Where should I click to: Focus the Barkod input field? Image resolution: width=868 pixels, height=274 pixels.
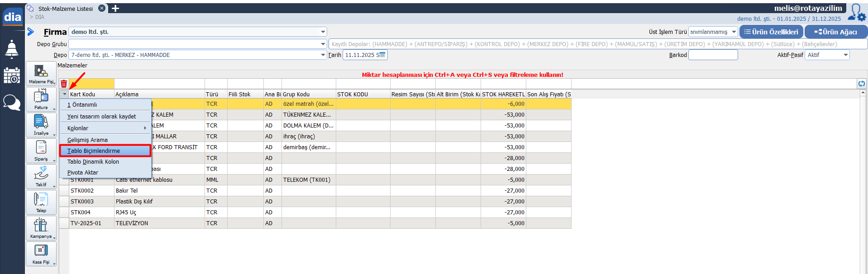click(x=713, y=55)
